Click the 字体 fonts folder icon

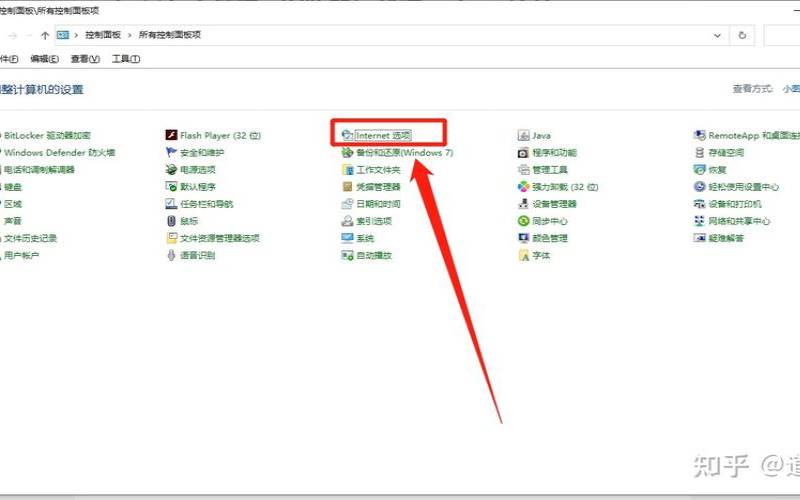pyautogui.click(x=523, y=255)
